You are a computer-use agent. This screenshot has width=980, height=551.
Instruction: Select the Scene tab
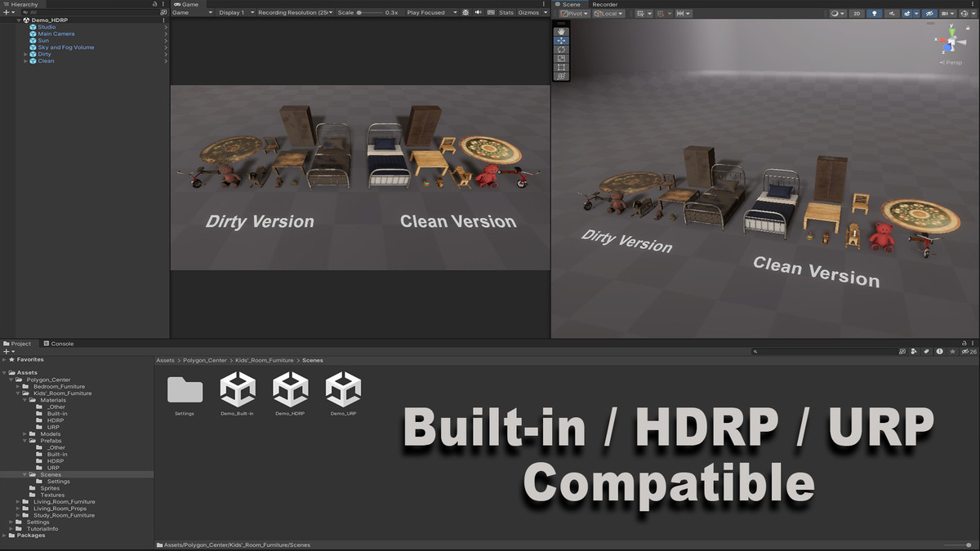[x=568, y=4]
